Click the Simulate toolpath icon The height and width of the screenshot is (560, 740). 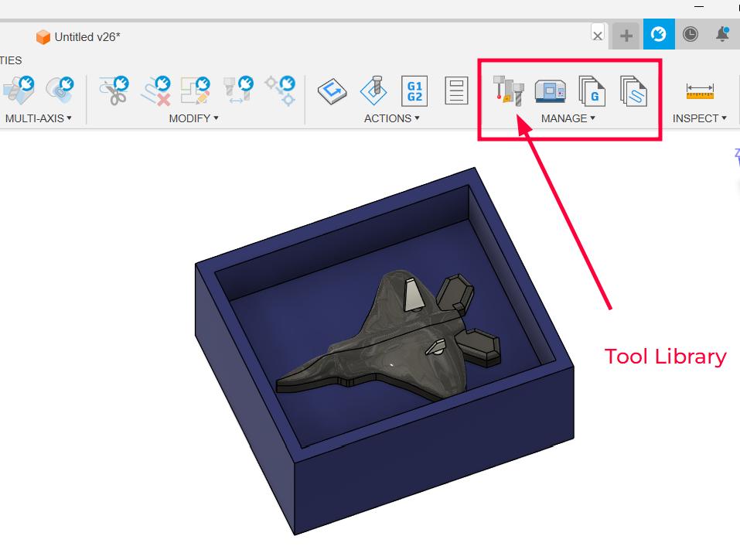(x=373, y=90)
